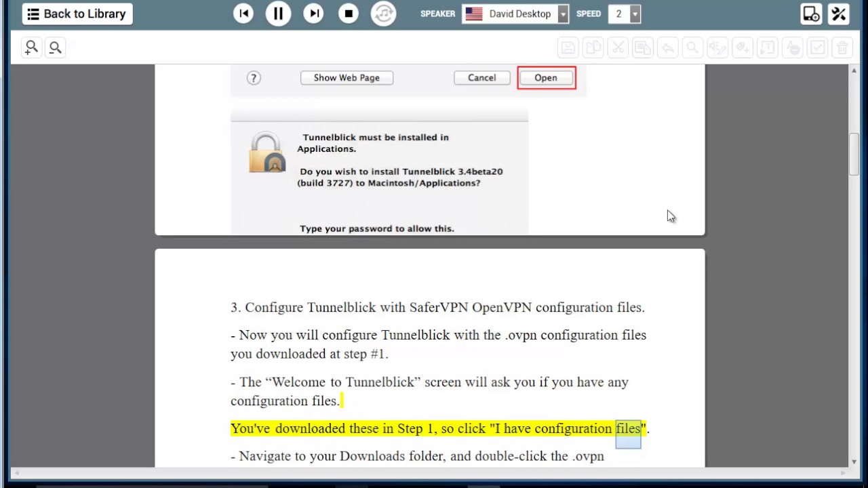Toggle the repeat loop icon
Viewport: 868px width, 488px height.
pyautogui.click(x=384, y=14)
